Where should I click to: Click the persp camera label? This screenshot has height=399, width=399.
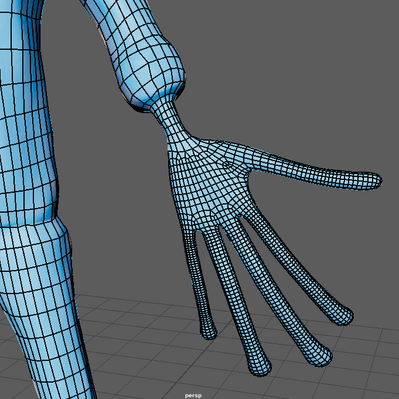click(193, 396)
